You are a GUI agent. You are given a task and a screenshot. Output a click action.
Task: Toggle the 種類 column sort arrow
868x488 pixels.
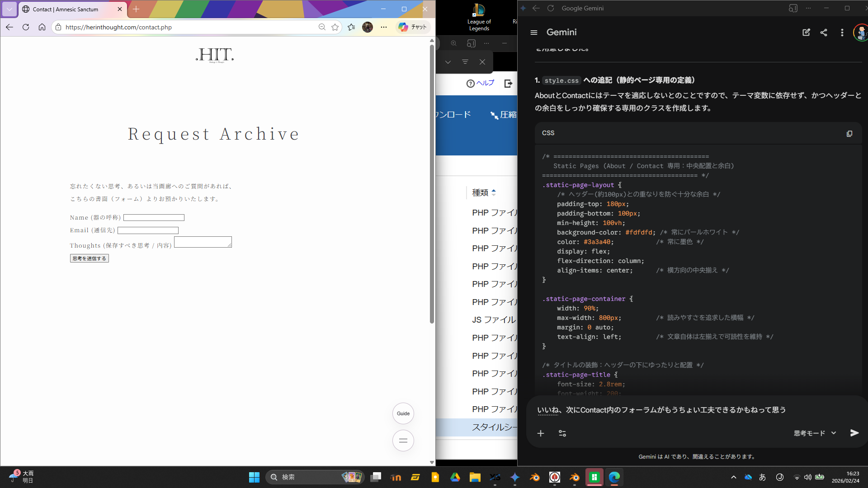[494, 193]
